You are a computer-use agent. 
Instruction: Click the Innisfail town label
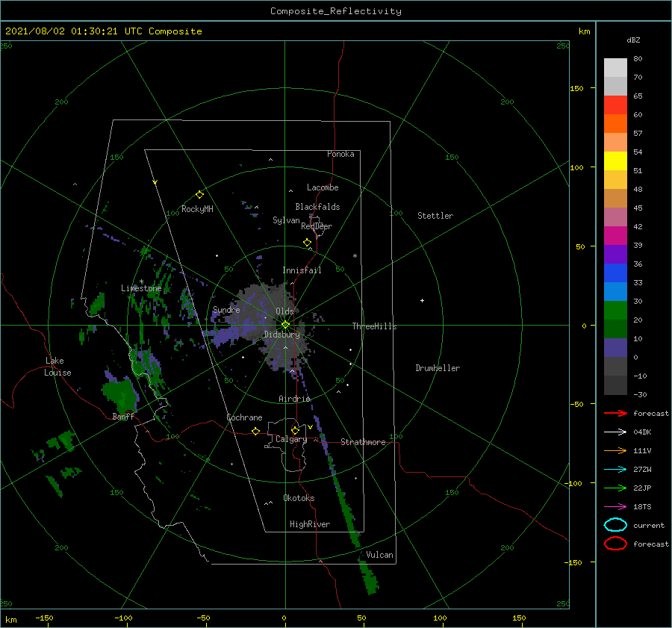302,270
